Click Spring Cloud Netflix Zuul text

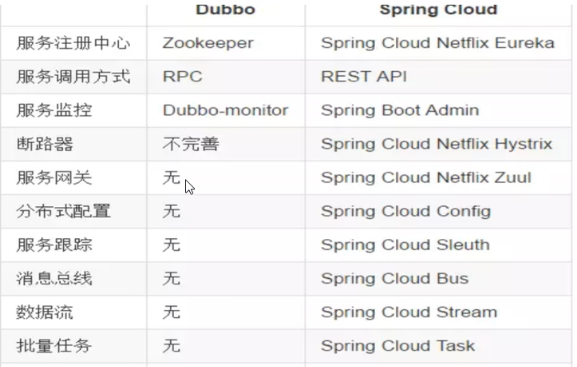[426, 177]
